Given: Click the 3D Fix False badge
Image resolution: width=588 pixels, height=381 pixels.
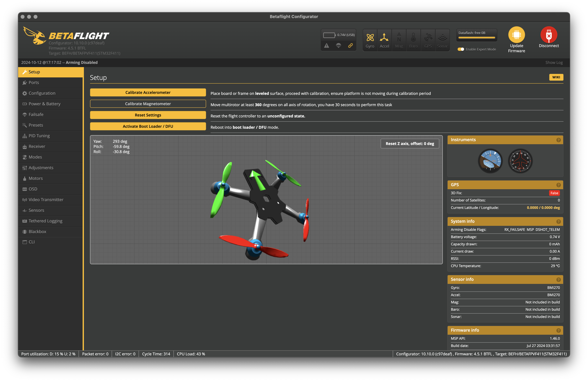Looking at the screenshot, I should pos(554,193).
